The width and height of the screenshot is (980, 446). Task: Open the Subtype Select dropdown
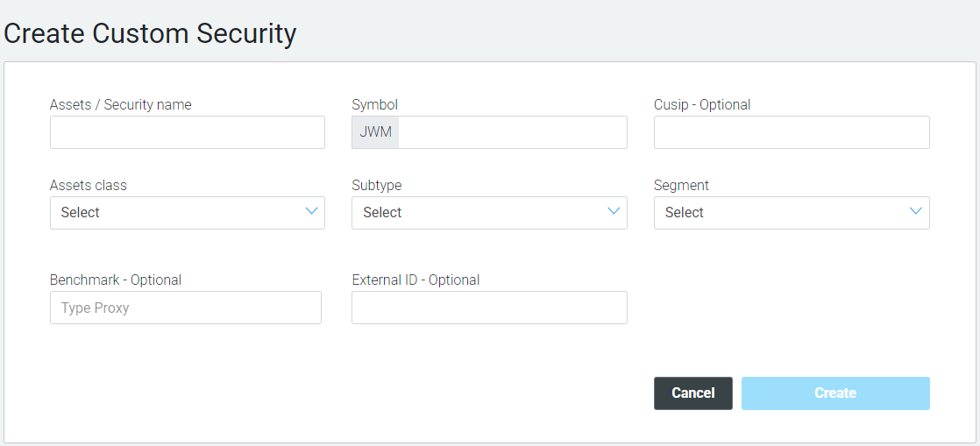489,213
